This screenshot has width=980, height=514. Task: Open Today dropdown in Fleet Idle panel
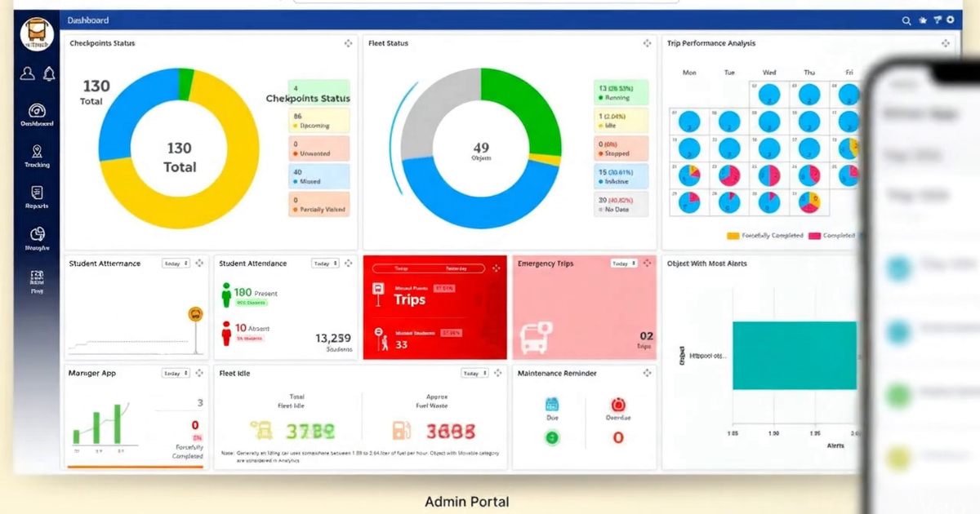point(474,373)
